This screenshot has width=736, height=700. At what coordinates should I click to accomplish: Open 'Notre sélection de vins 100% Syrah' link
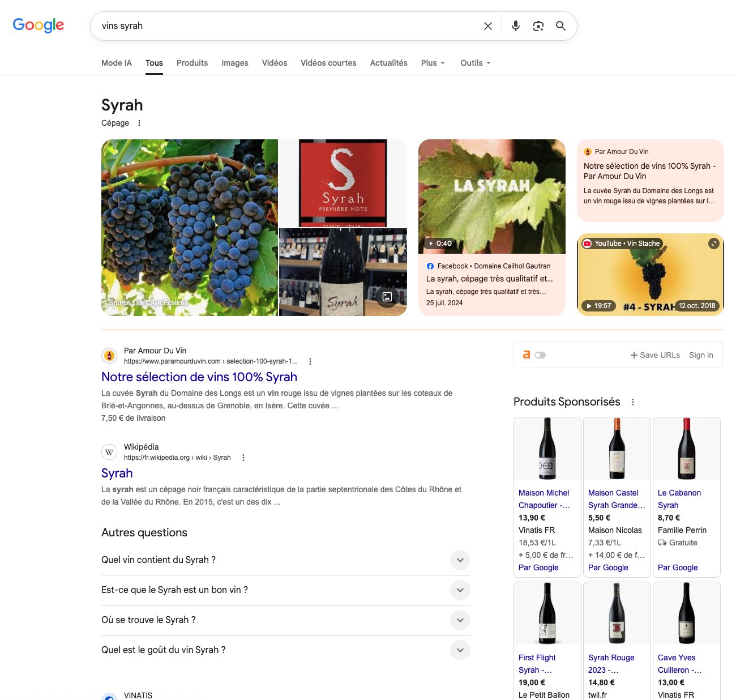[199, 377]
